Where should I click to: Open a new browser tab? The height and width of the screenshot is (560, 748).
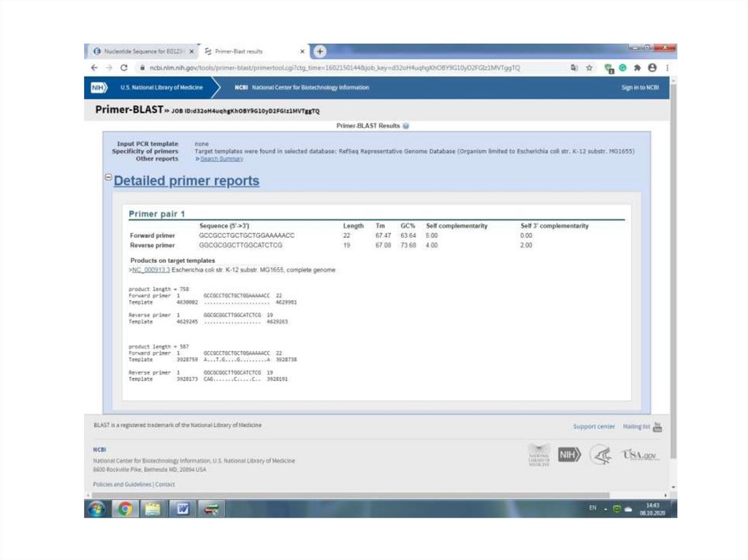(320, 51)
